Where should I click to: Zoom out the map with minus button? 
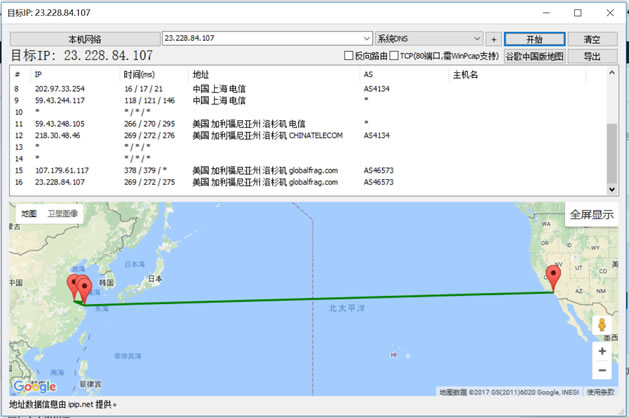601,370
